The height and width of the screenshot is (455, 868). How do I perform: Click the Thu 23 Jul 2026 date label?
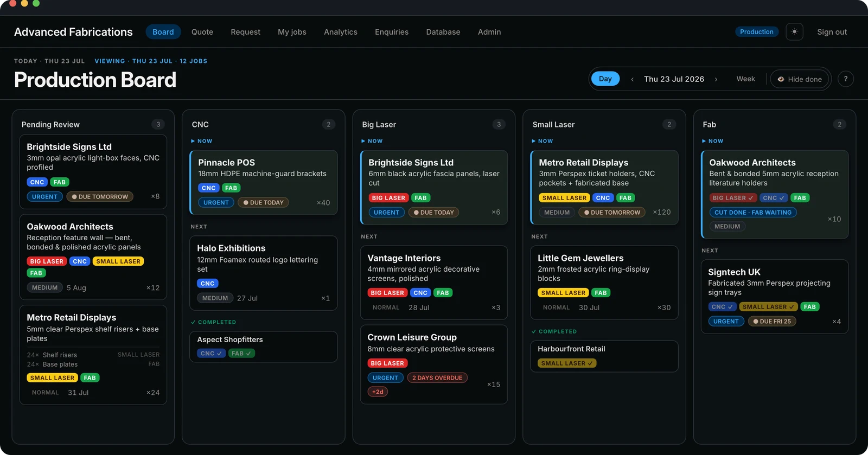pos(674,79)
